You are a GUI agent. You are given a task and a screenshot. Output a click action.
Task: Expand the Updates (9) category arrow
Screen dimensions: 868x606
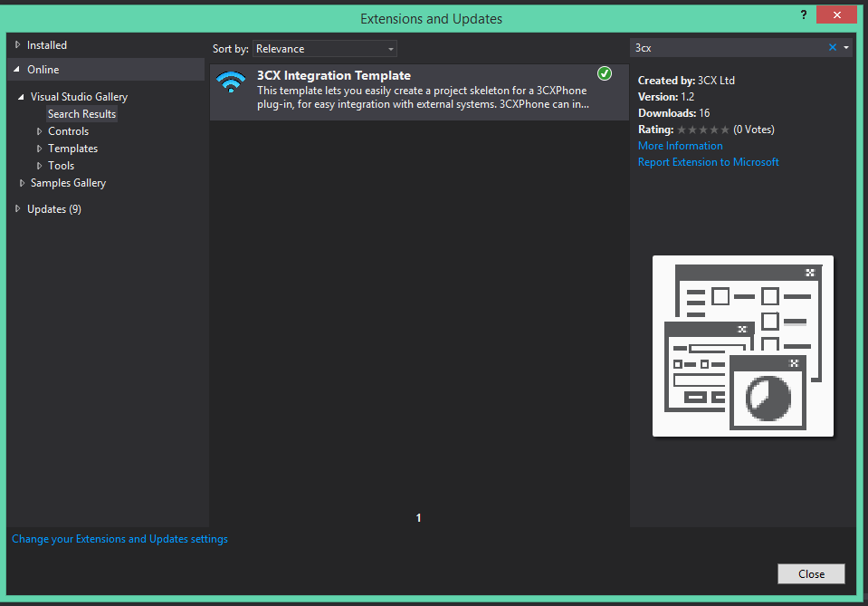coord(18,209)
